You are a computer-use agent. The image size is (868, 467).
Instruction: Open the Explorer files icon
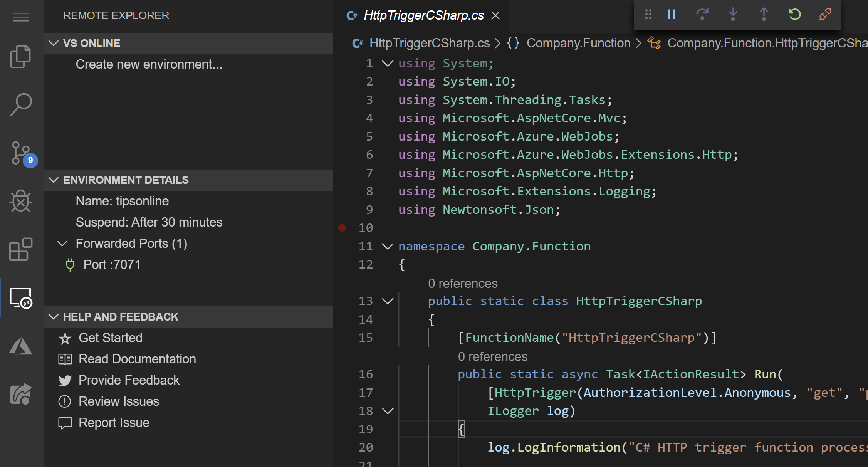[21, 57]
